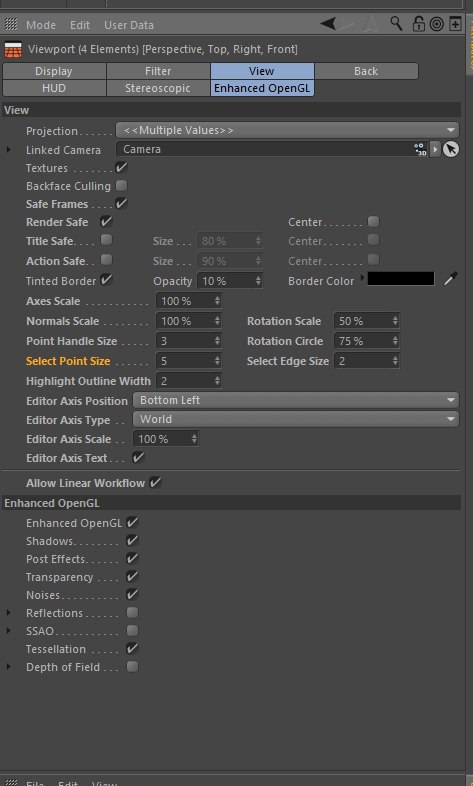473x786 pixels.
Task: Switch to the Stereoscopic tab
Action: (x=158, y=88)
